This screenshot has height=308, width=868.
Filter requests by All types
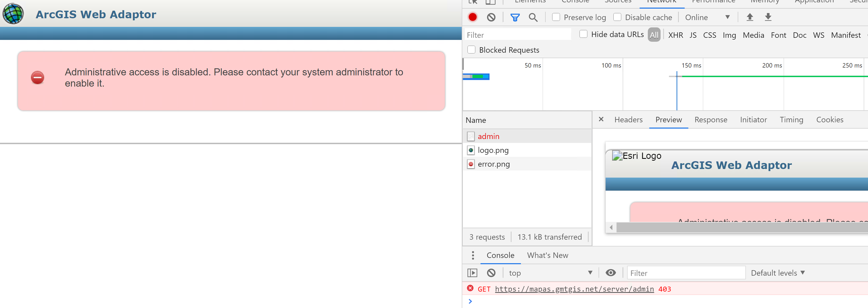pos(654,35)
